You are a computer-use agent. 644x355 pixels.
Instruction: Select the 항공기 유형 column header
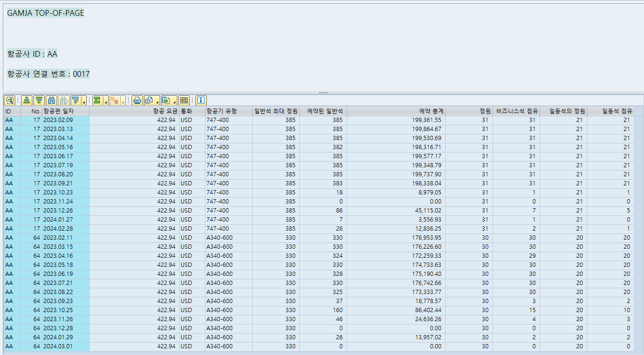coord(229,111)
